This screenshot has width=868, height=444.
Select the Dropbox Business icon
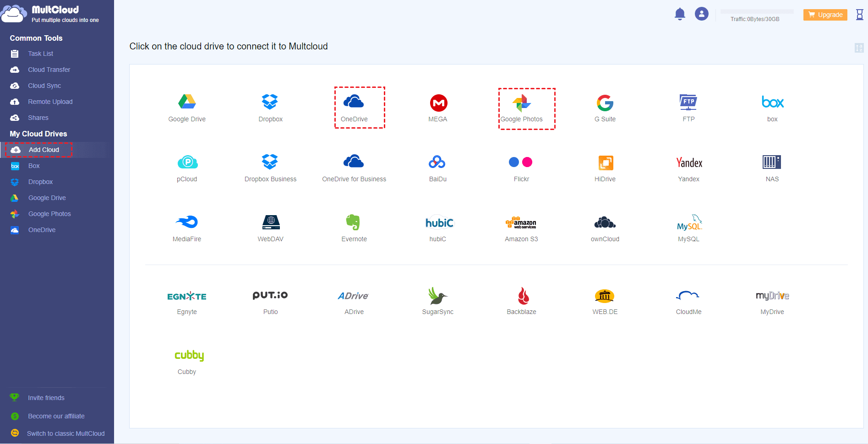click(x=270, y=162)
